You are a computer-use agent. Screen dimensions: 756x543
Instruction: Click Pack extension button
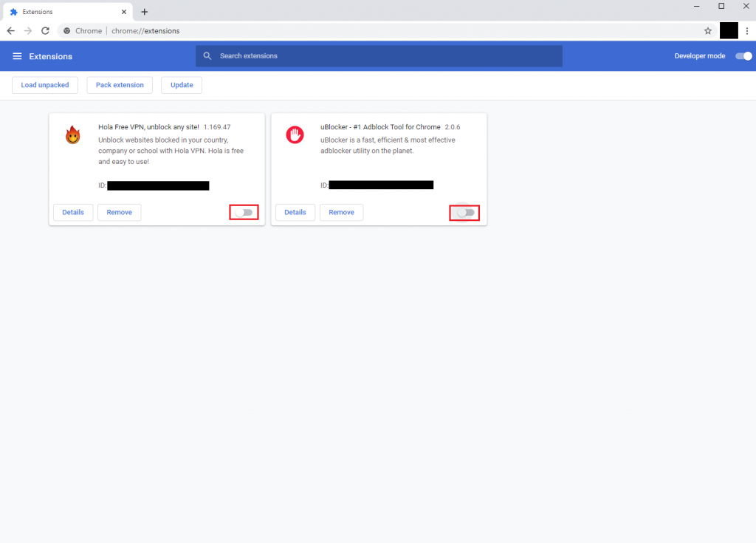coord(120,85)
